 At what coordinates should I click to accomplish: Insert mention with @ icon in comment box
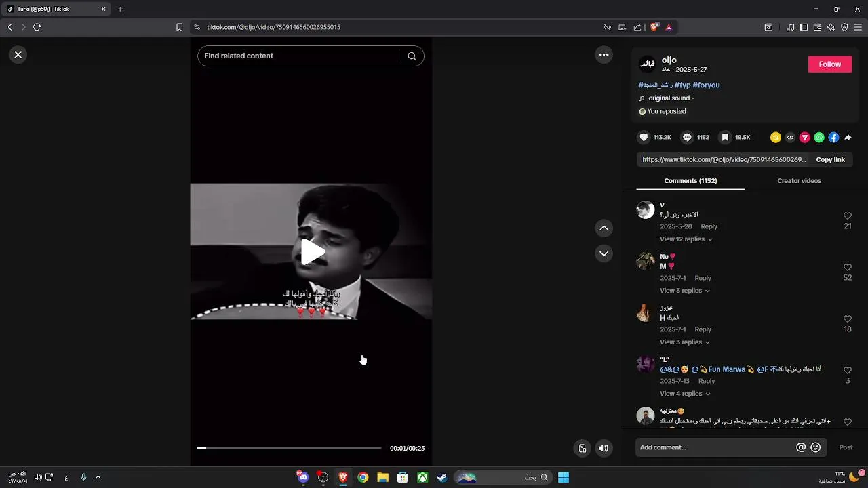coord(801,447)
